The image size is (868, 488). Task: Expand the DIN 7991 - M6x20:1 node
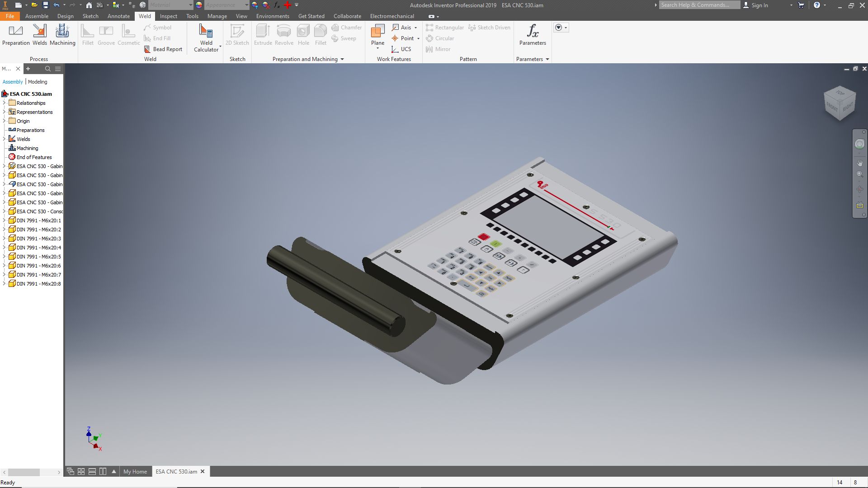point(4,221)
